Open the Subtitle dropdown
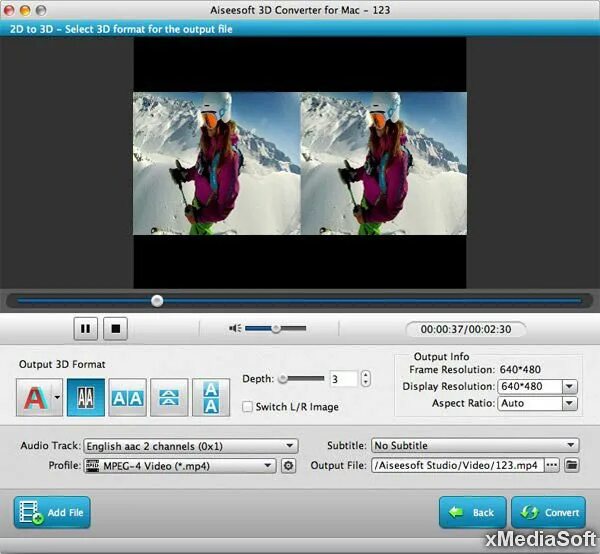 coord(475,445)
